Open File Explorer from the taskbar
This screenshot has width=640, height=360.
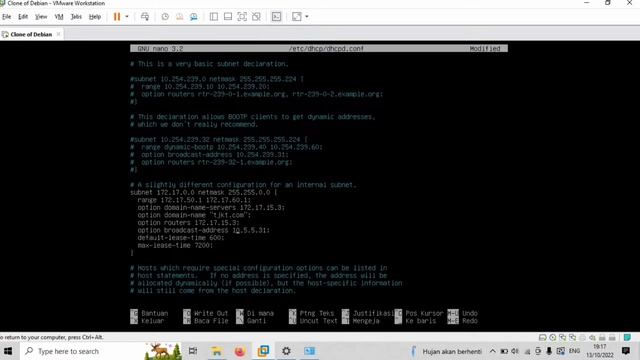[216, 351]
